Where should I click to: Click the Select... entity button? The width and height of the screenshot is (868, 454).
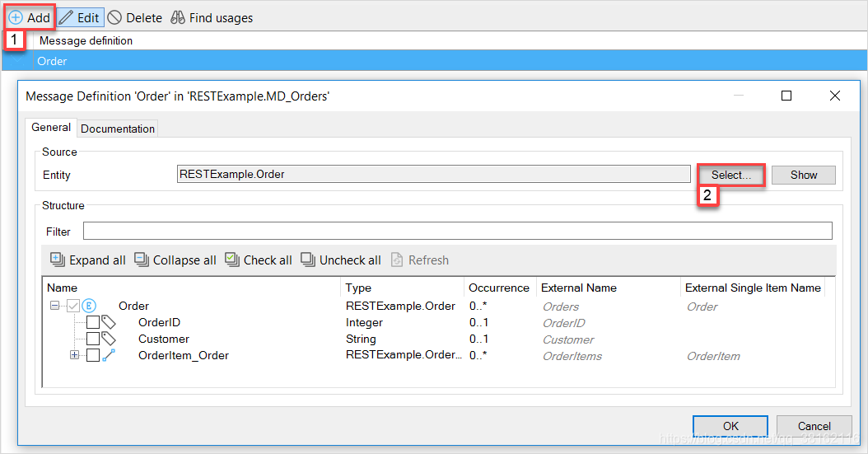point(731,175)
